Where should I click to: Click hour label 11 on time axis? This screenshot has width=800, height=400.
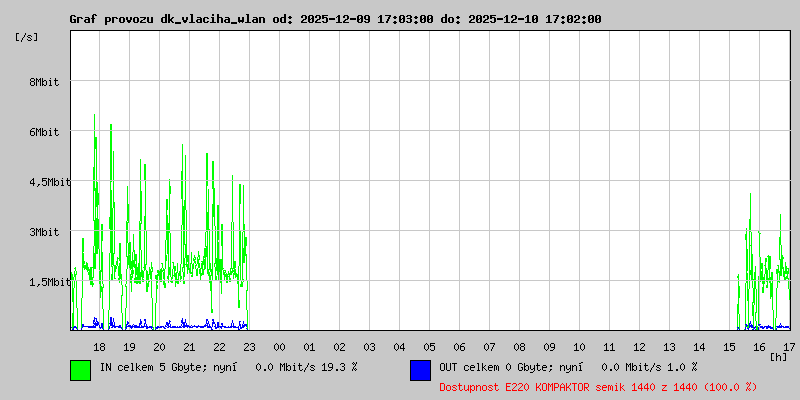tap(609, 347)
